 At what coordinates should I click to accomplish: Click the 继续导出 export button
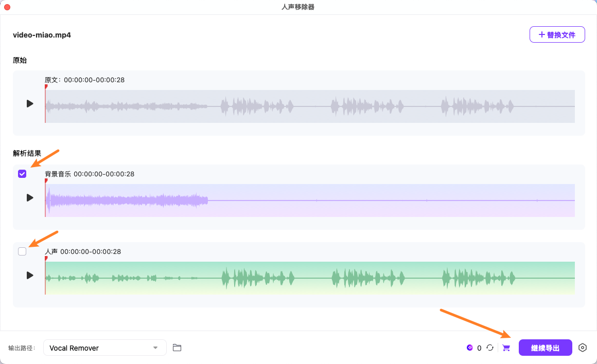click(x=545, y=348)
